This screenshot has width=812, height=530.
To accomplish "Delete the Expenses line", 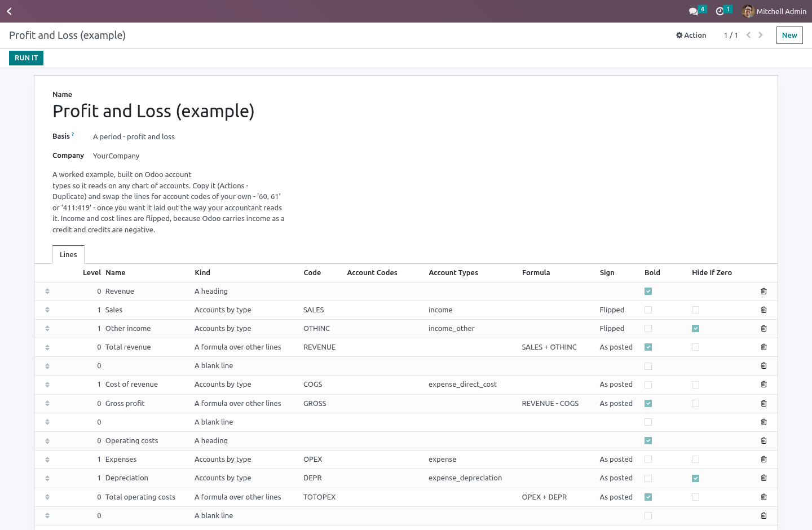I will 764,460.
